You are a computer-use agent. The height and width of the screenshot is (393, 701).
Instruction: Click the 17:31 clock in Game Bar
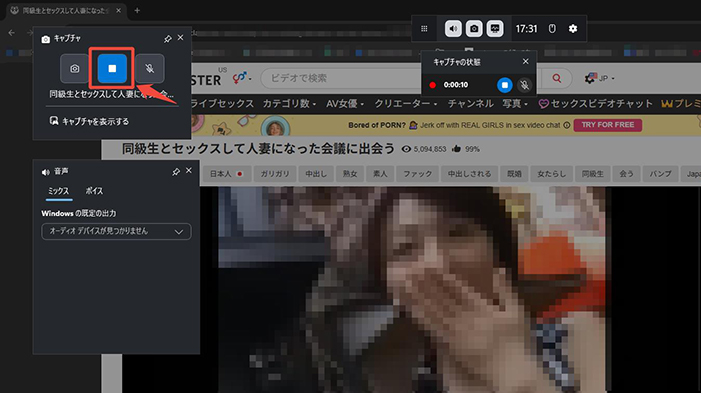(526, 29)
